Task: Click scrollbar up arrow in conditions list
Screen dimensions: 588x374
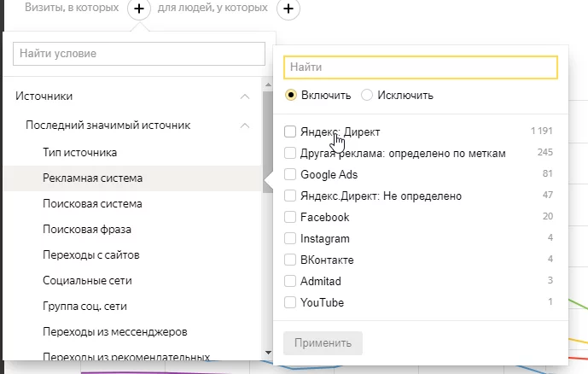Action: (x=268, y=85)
